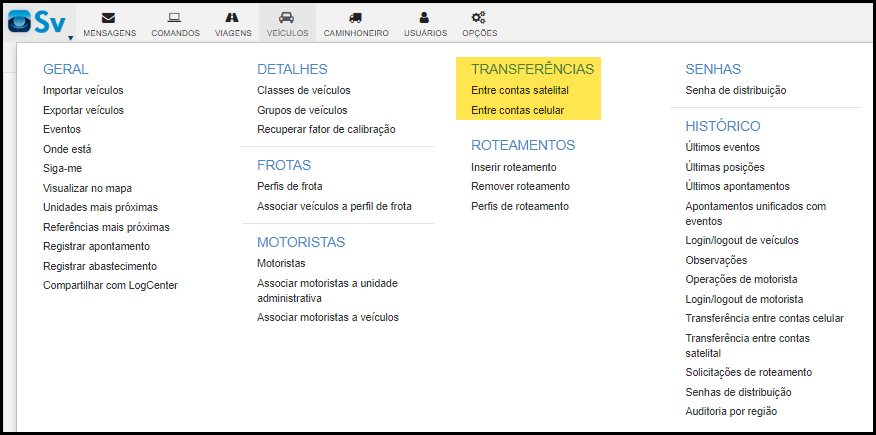Open the Opções gears icon
Image resolution: width=876 pixels, height=435 pixels.
coord(479,18)
